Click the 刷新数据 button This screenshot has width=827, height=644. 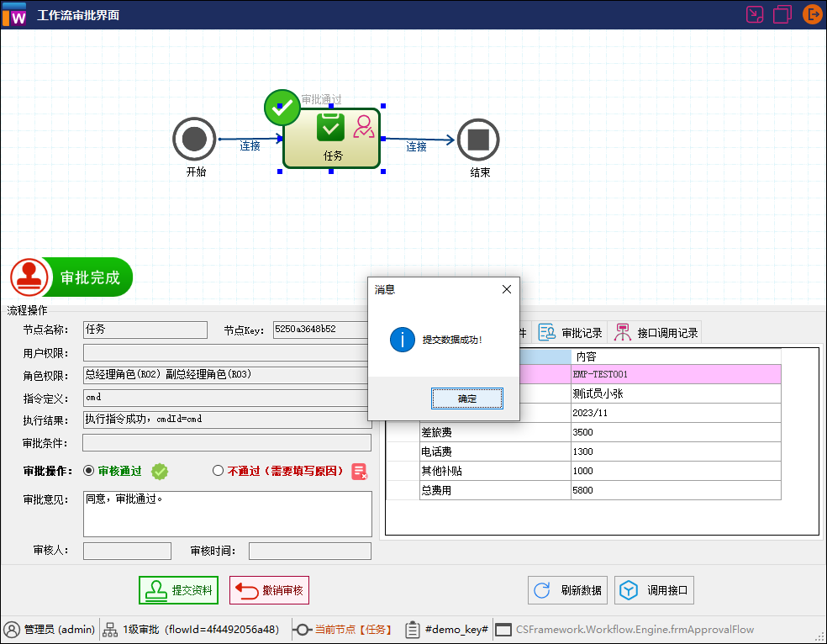[x=567, y=590]
